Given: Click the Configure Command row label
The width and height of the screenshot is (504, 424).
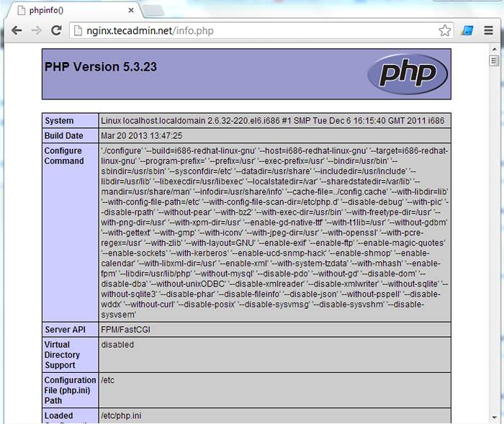Looking at the screenshot, I should [x=65, y=156].
